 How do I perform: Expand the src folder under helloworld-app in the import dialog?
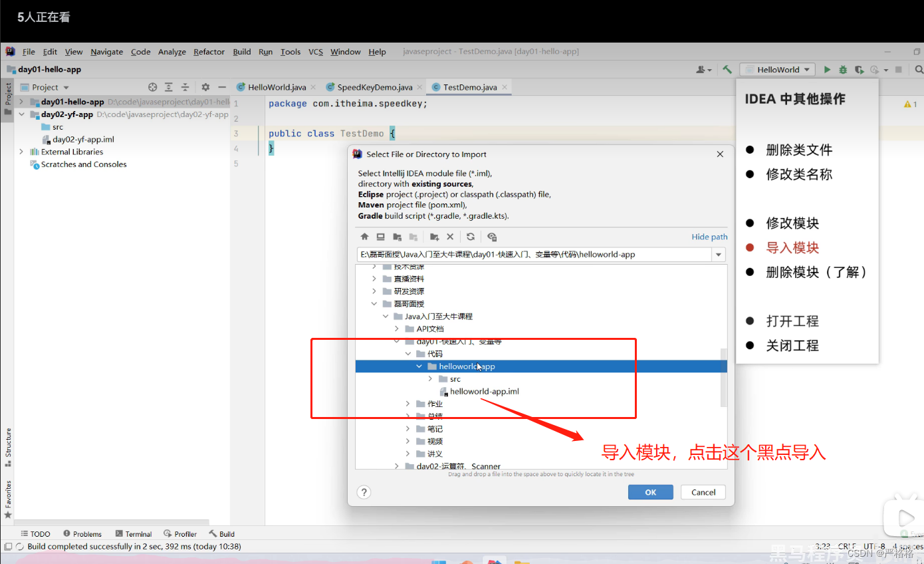click(x=431, y=379)
